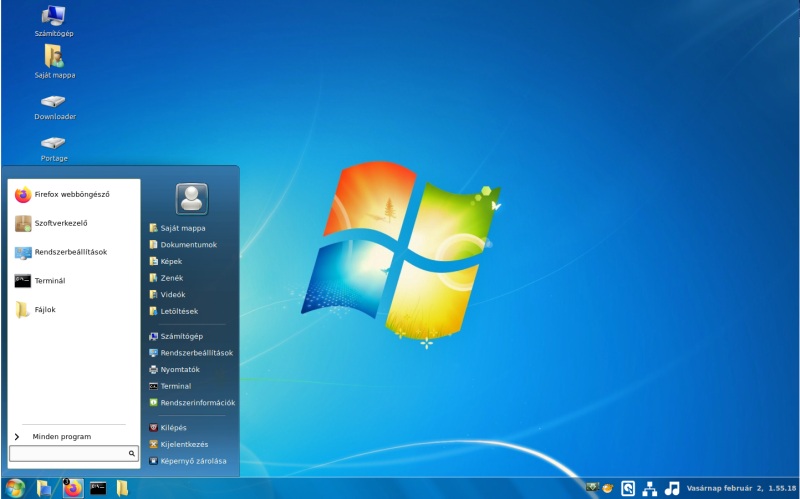Screen dimensions: 800x499
Task: Choose Kilépés to shut down
Action: click(168, 428)
